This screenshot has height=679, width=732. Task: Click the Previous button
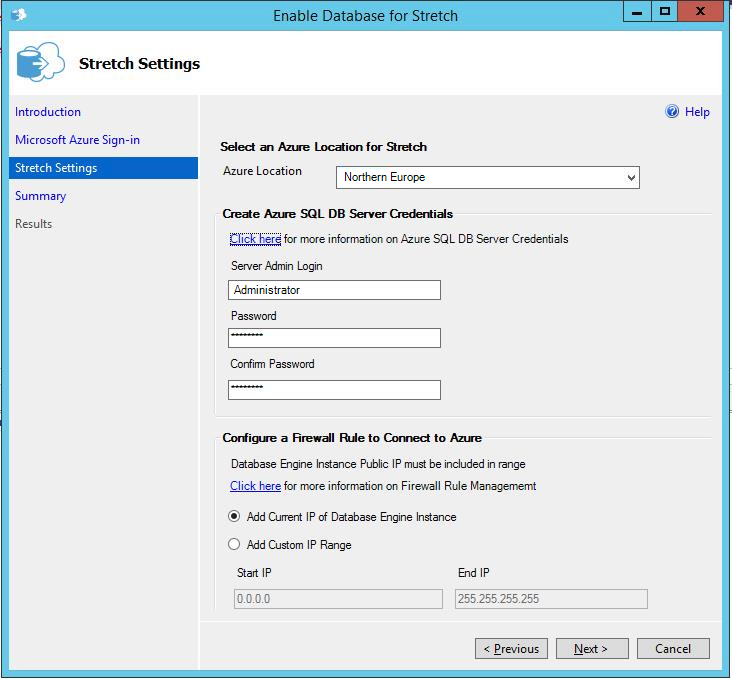pyautogui.click(x=511, y=649)
